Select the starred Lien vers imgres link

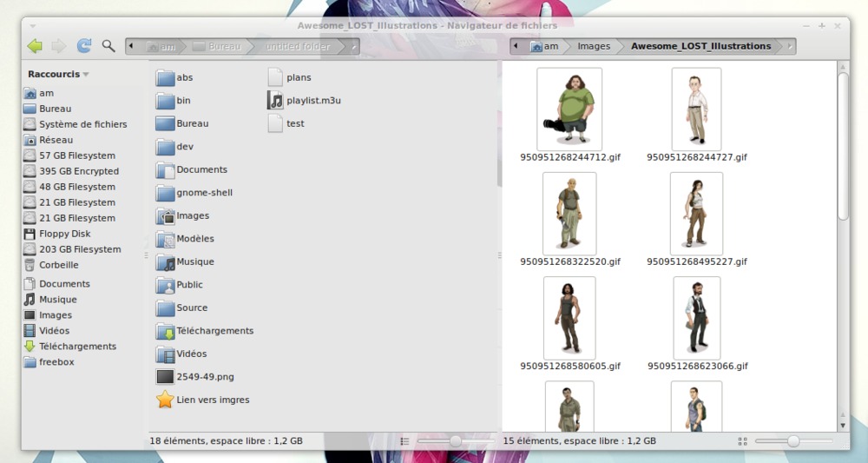[x=202, y=400]
